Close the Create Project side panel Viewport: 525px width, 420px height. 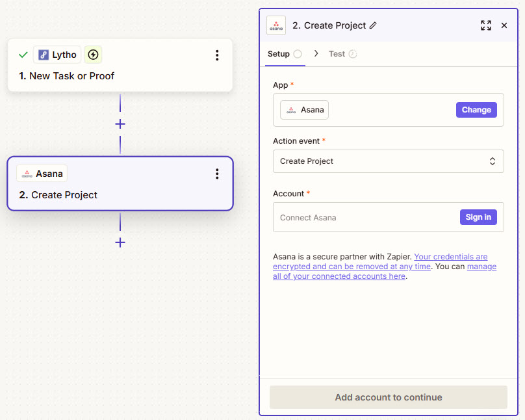[504, 25]
